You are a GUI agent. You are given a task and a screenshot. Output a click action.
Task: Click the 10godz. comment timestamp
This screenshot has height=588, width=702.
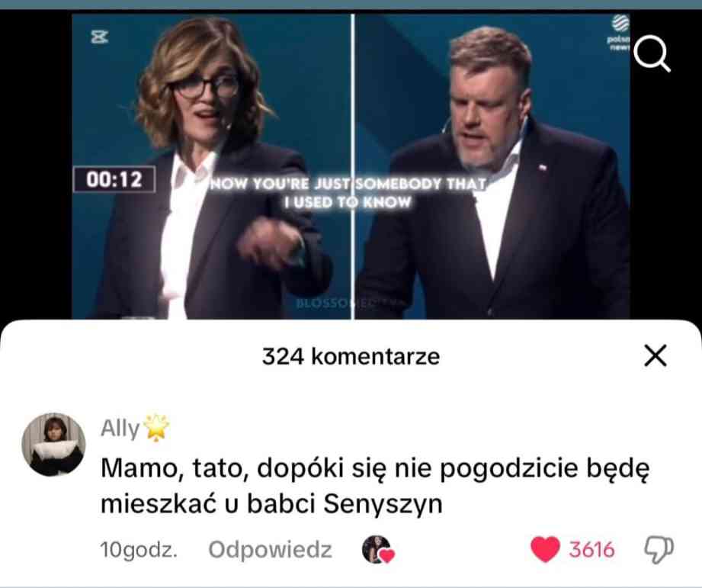point(139,550)
